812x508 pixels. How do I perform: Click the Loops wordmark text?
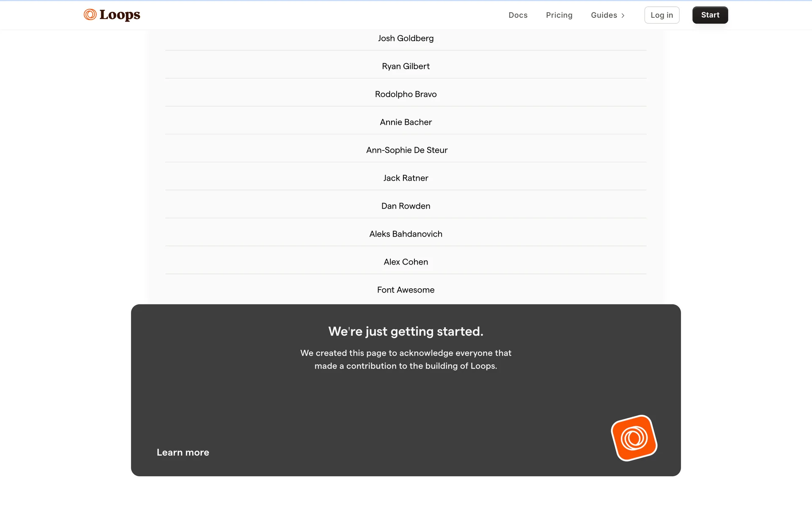[120, 15]
